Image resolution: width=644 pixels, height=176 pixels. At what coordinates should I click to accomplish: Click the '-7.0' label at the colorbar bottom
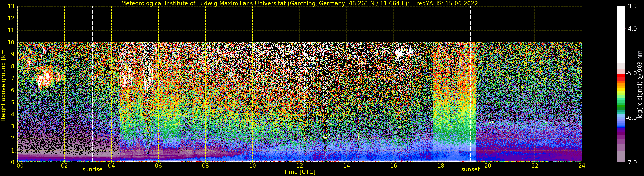point(631,163)
